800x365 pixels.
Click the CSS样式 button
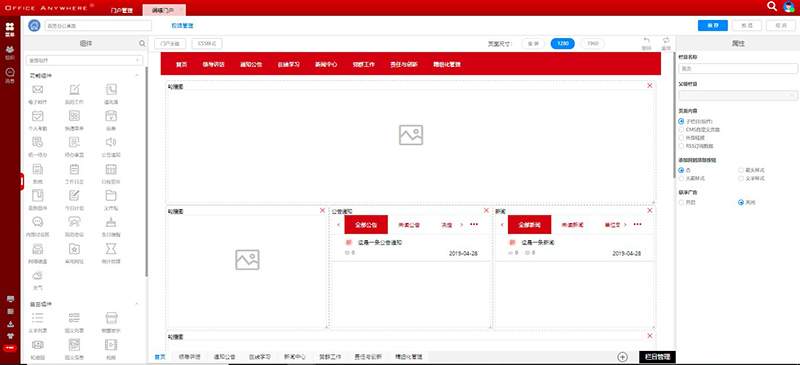[207, 44]
